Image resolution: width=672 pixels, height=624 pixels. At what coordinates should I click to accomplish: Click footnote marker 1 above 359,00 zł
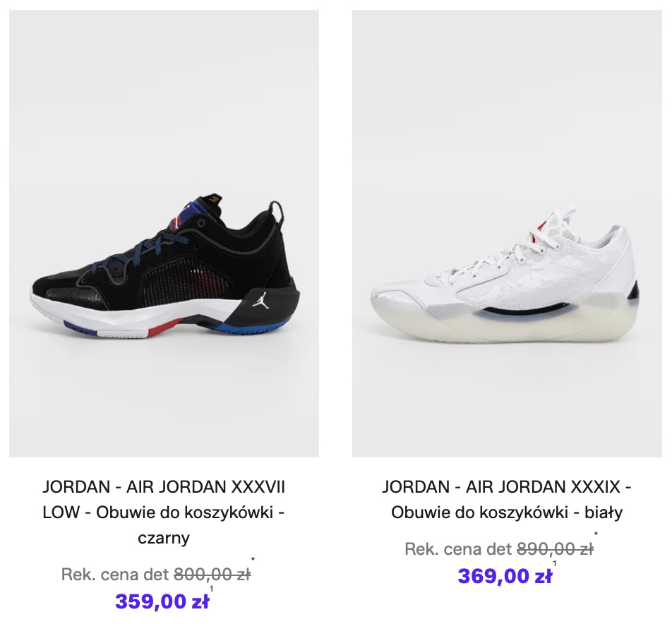[211, 589]
